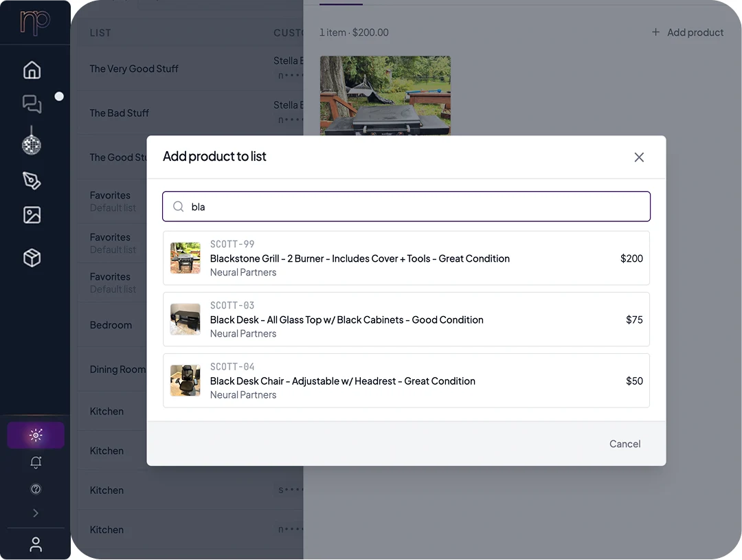Select the pen tool icon in sidebar
This screenshot has height=560, width=742.
32,180
